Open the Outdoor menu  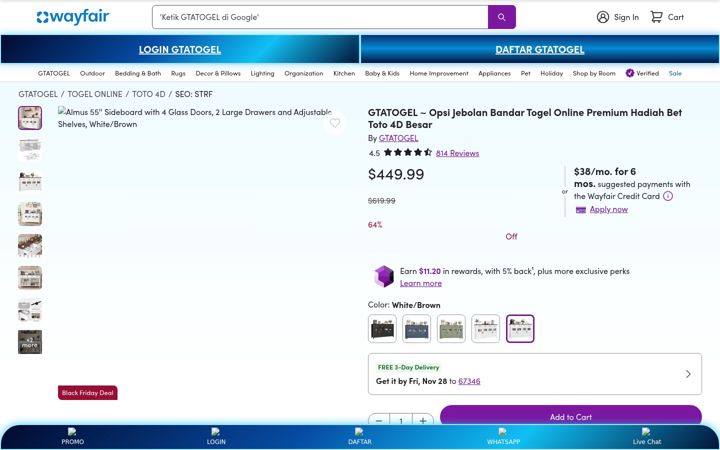coord(92,73)
